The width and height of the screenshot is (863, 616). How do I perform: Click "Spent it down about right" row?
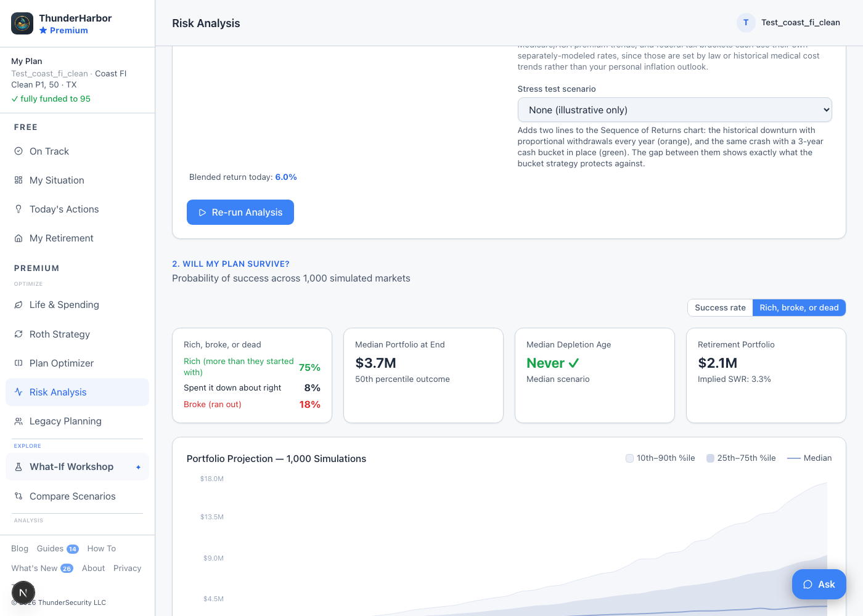click(252, 387)
